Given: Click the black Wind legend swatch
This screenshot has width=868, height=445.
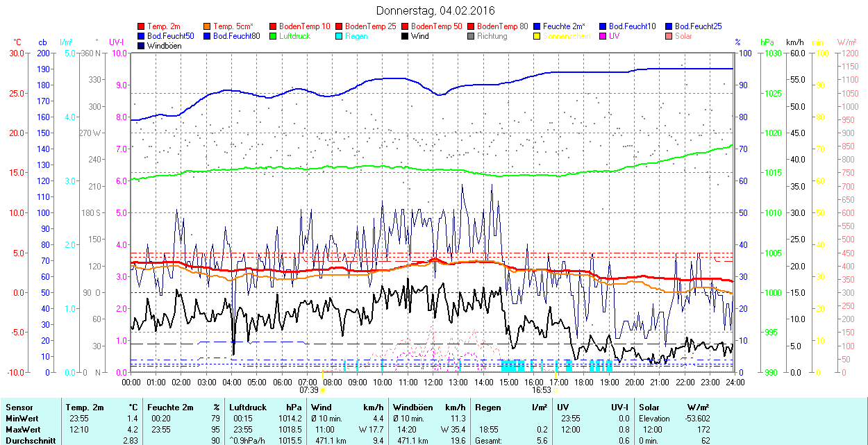Looking at the screenshot, I should coord(406,36).
